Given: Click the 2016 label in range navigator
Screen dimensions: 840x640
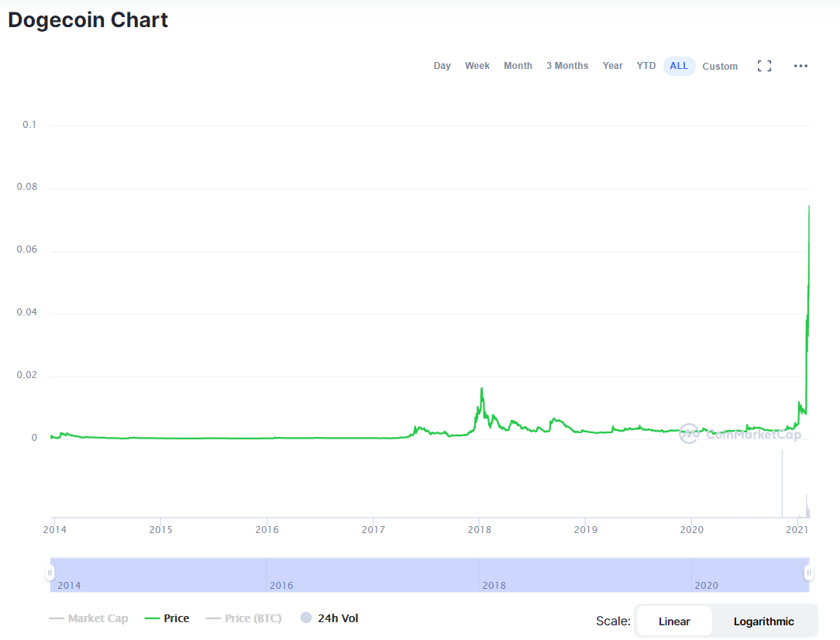Looking at the screenshot, I should (x=281, y=585).
